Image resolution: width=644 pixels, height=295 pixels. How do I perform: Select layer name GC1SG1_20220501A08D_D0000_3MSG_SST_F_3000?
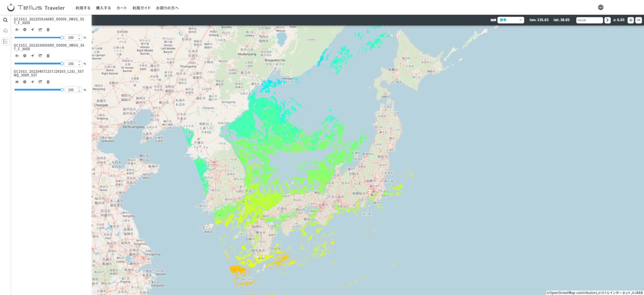(x=49, y=21)
